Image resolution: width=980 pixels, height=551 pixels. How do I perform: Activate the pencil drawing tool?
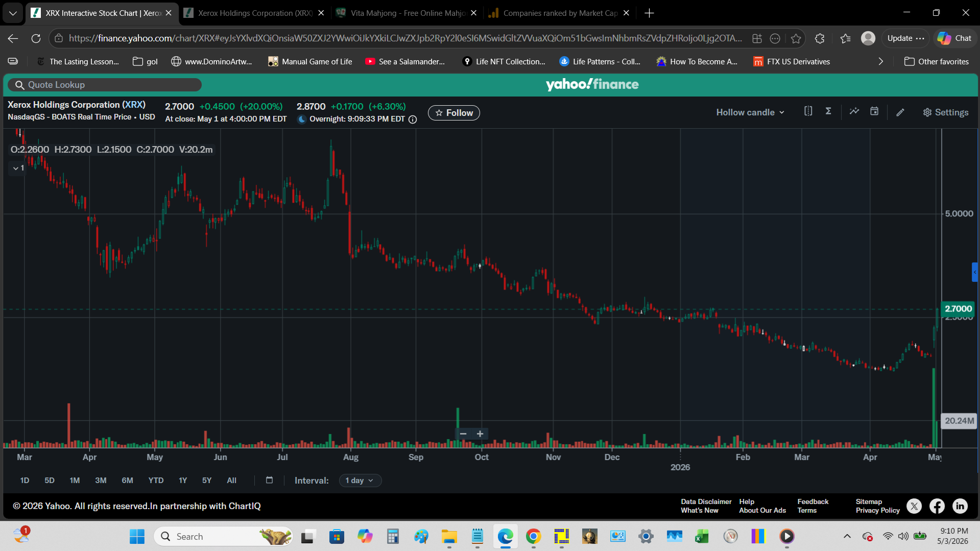(x=900, y=112)
